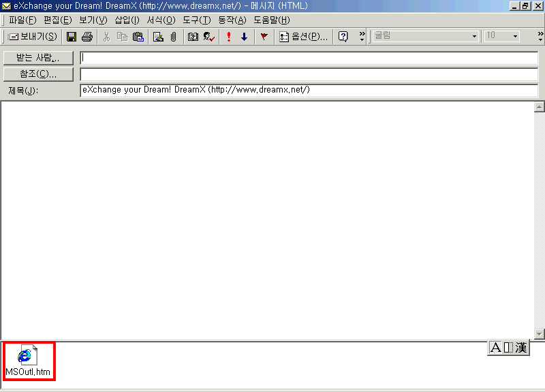Click the Help question mark icon
Screen dimensions: 545x392
[x=343, y=37]
